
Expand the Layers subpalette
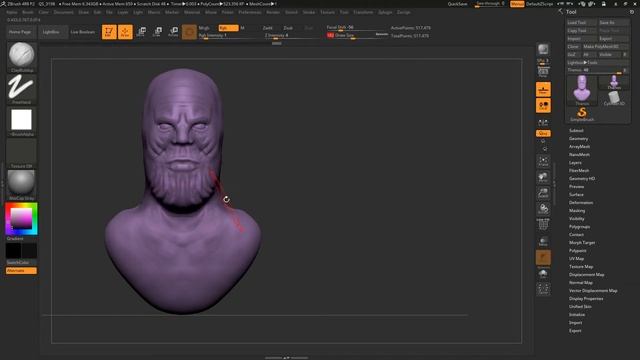point(575,162)
